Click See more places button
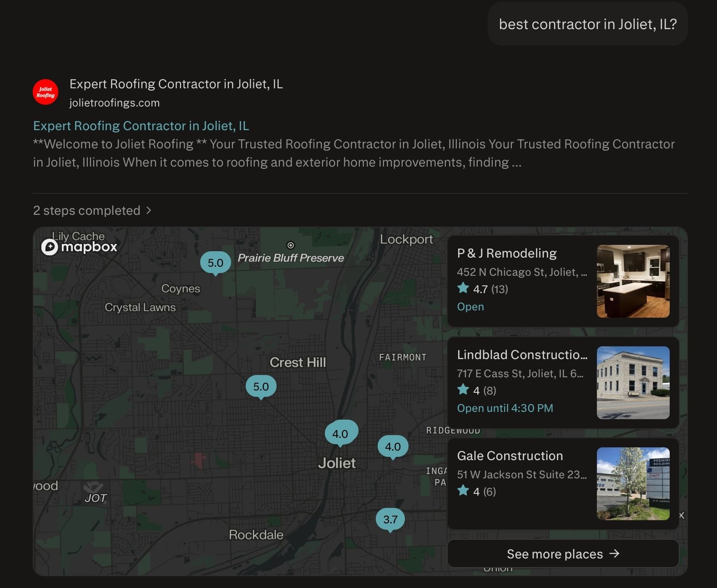Viewport: 717px width, 588px height. pyautogui.click(x=563, y=554)
